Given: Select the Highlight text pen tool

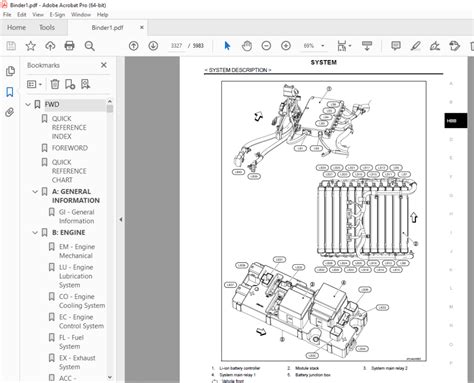Looking at the screenshot, I should coord(415,46).
